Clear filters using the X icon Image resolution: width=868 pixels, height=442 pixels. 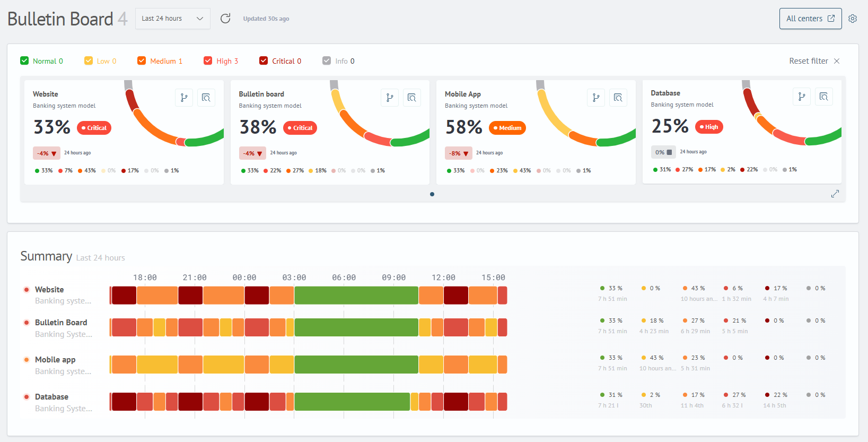coord(837,61)
